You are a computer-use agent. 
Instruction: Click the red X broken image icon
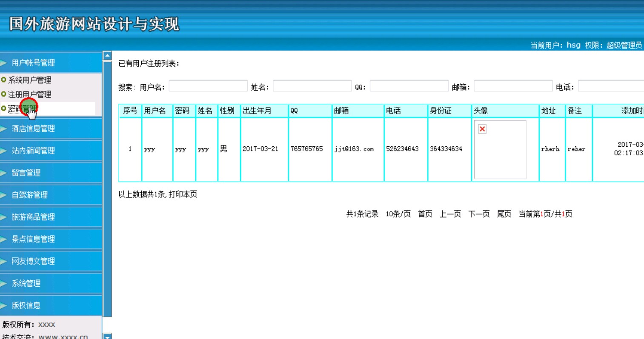point(482,129)
